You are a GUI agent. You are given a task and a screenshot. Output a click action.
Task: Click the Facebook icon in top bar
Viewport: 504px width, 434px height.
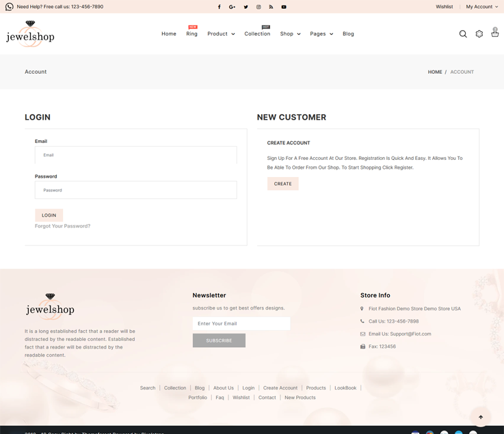coord(219,7)
